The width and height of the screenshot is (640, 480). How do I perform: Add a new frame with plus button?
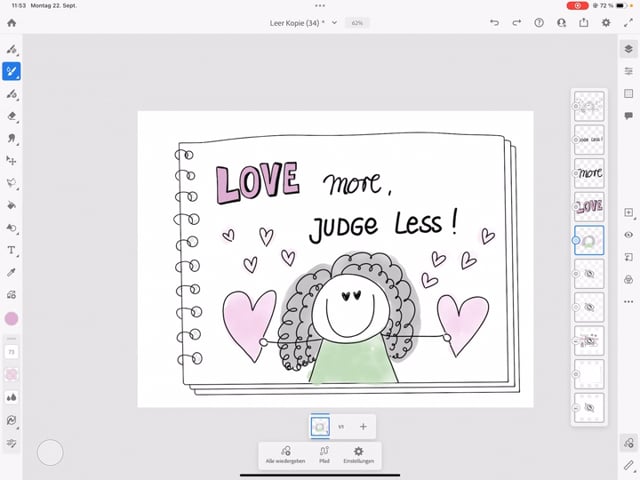(363, 427)
